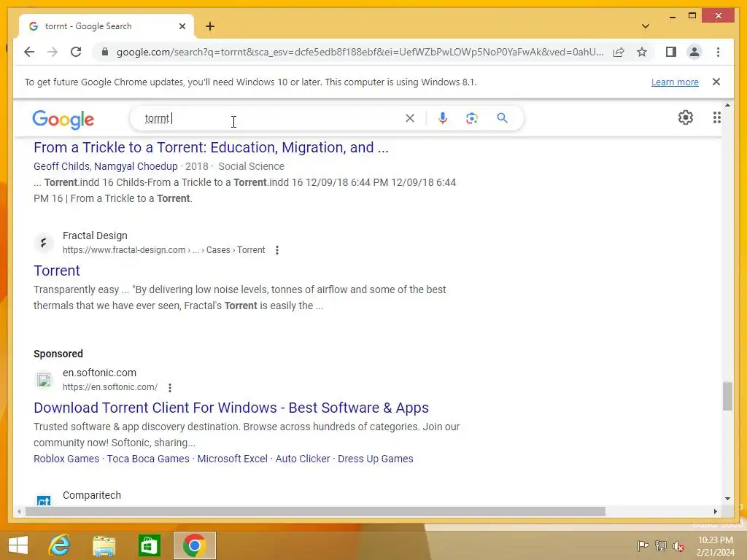Open more options for Fractal Design result
This screenshot has height=560, width=747.
pos(276,250)
